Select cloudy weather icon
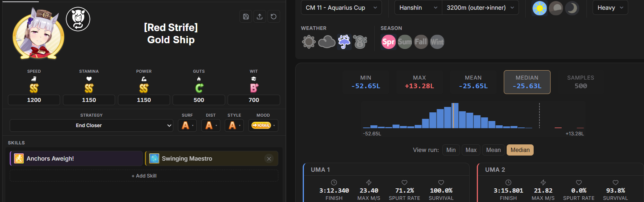Image resolution: width=644 pixels, height=202 pixels. (327, 42)
